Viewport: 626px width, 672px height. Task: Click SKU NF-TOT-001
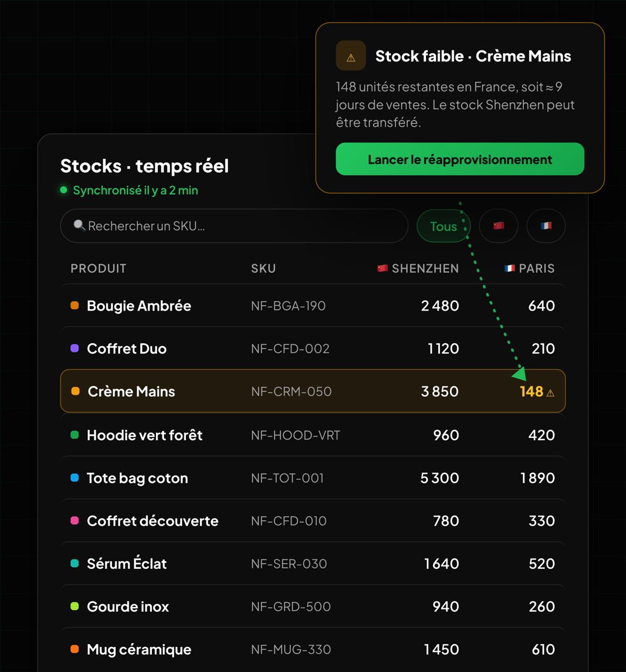coord(287,478)
